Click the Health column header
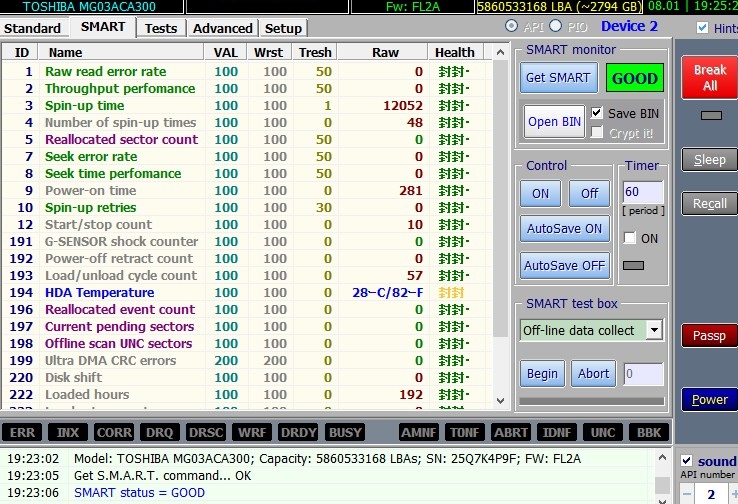 tap(455, 53)
